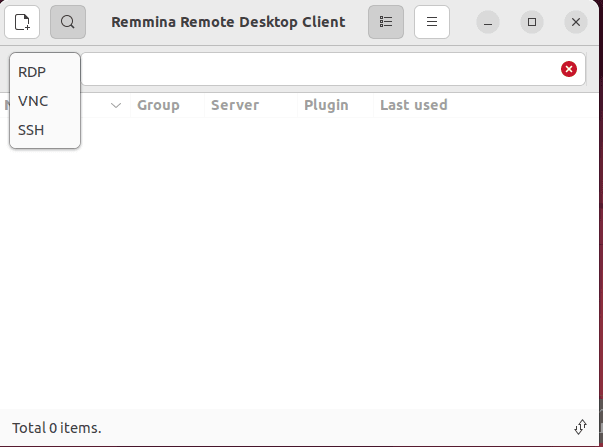Sort connections by Server column
Viewport: 603px width, 447px height.
tap(235, 105)
